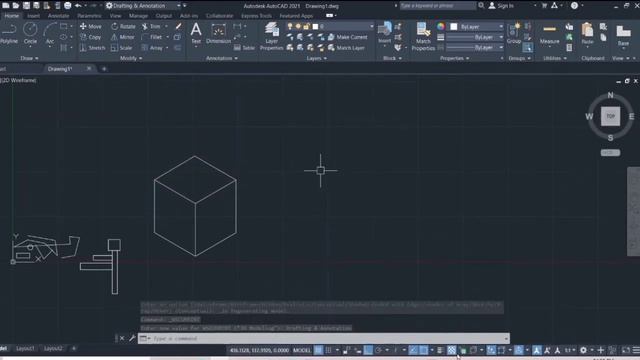This screenshot has height=360, width=640.
Task: Click the Undo arrow in the quick access toolbar
Action: coord(78,5)
